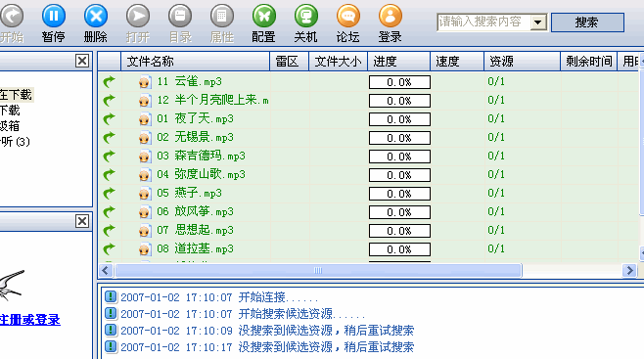Click progress bar of 08 道拉基.mp3

click(399, 249)
